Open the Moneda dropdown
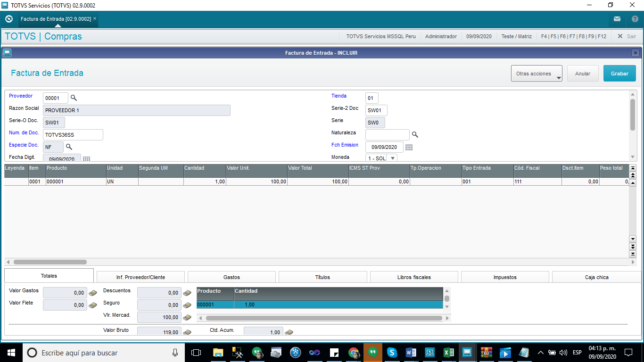The height and width of the screenshot is (362, 644). coord(392,158)
